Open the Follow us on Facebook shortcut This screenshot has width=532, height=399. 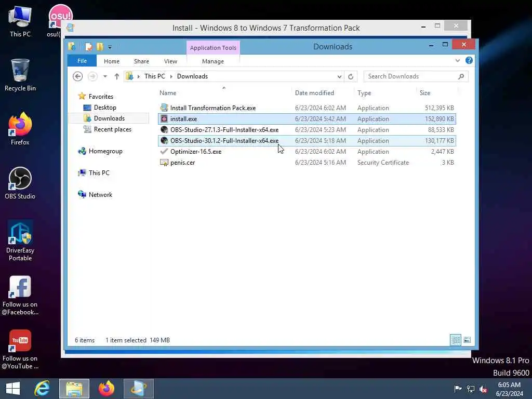[20, 295]
